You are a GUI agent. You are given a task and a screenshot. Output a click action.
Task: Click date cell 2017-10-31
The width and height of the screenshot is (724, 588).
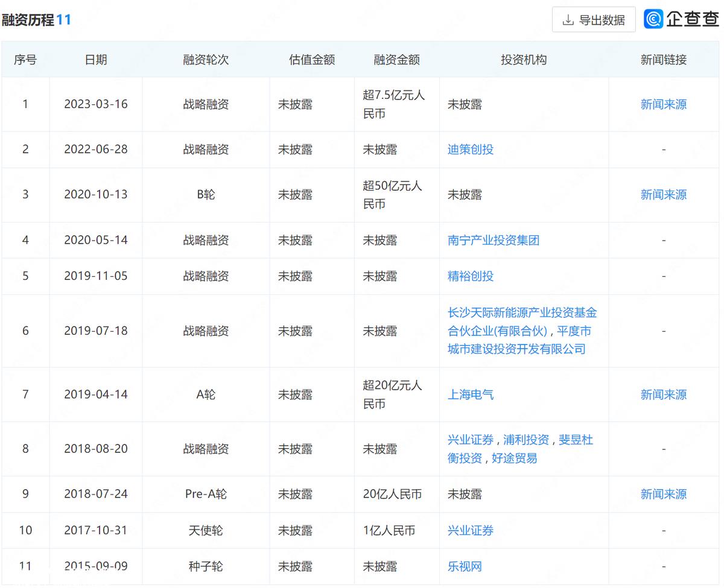click(96, 530)
